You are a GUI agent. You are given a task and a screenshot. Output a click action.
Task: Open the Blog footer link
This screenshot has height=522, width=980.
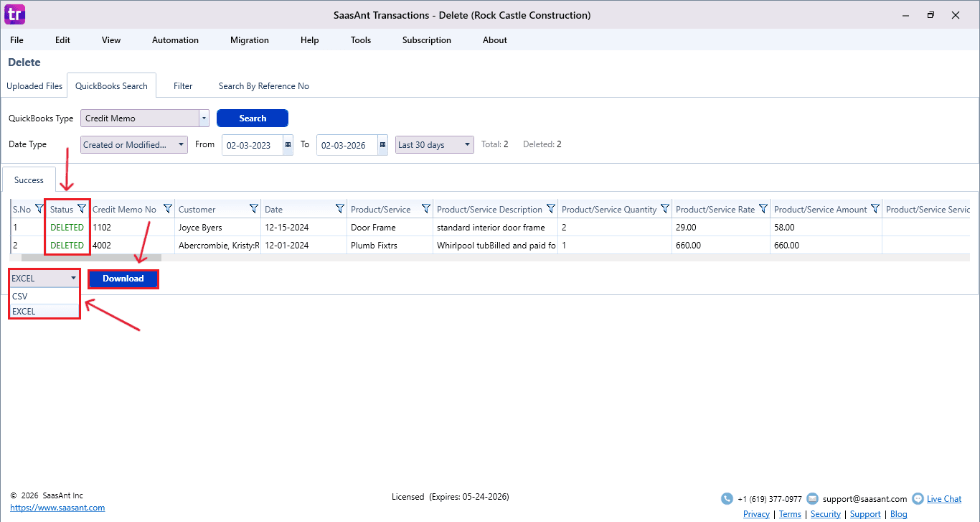[x=898, y=514]
